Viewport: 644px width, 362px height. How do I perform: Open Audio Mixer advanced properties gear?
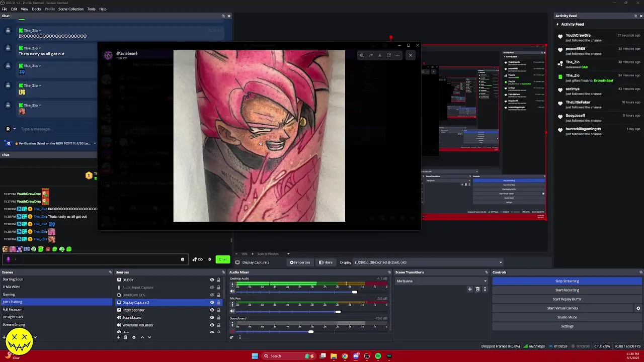click(232, 337)
